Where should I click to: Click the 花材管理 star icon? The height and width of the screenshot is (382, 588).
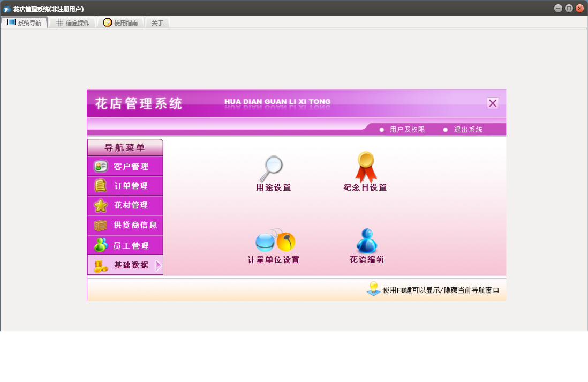101,205
